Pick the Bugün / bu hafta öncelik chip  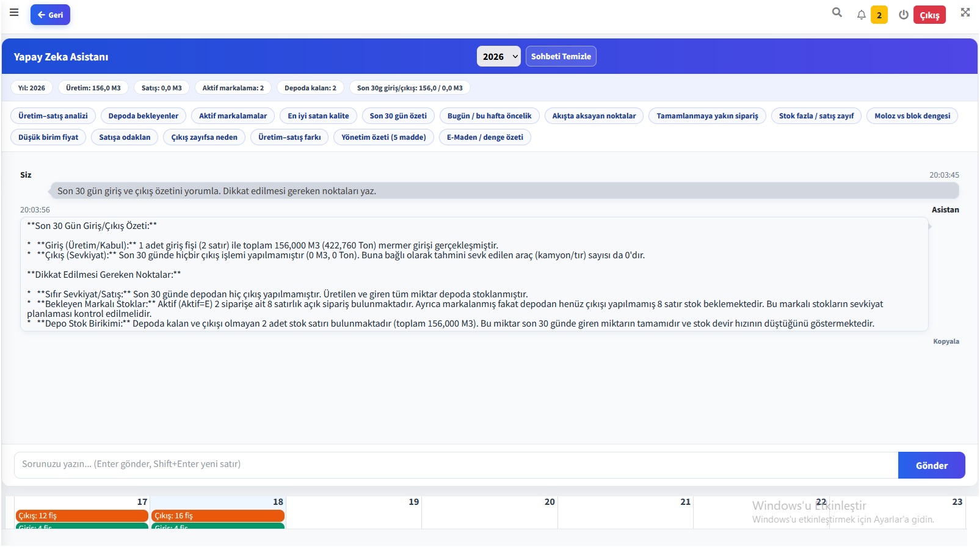490,116
